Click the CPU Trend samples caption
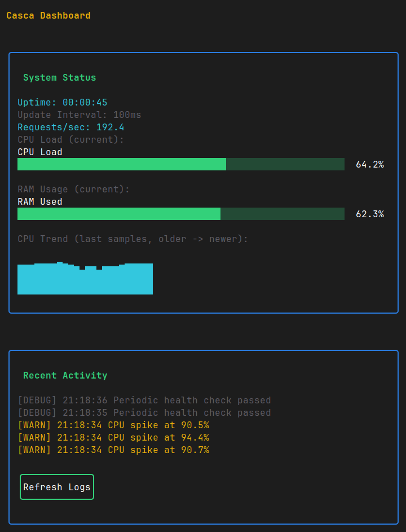Image resolution: width=406 pixels, height=532 pixels. (x=134, y=239)
